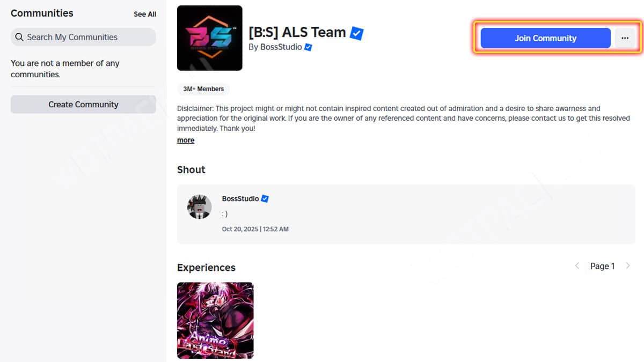
Task: Click the search magnifier icon in Communities
Action: (x=19, y=37)
